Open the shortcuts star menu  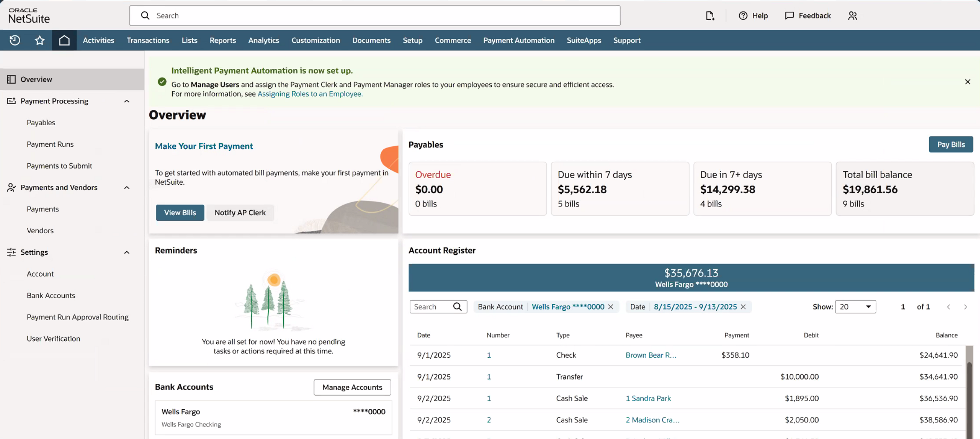click(x=39, y=40)
